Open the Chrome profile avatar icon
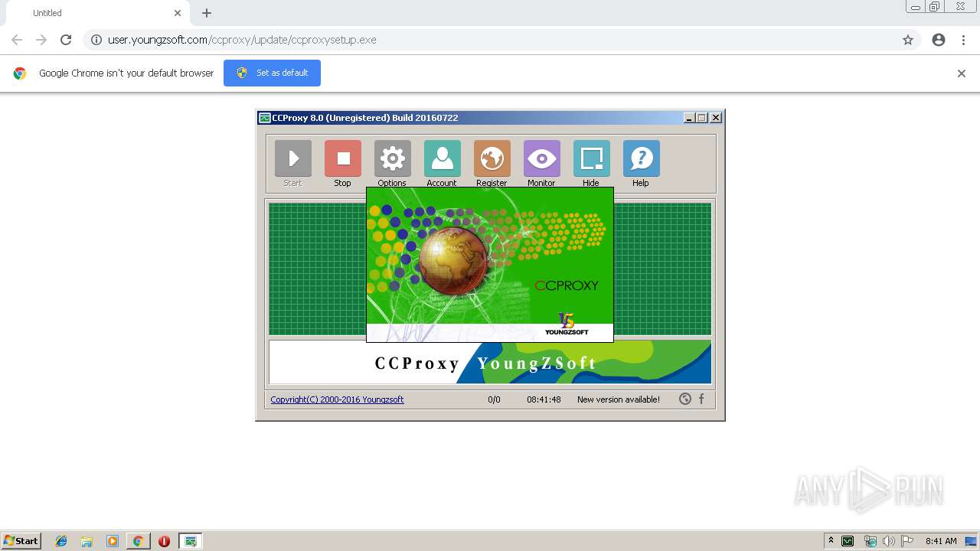The height and width of the screenshot is (551, 980). [x=939, y=40]
